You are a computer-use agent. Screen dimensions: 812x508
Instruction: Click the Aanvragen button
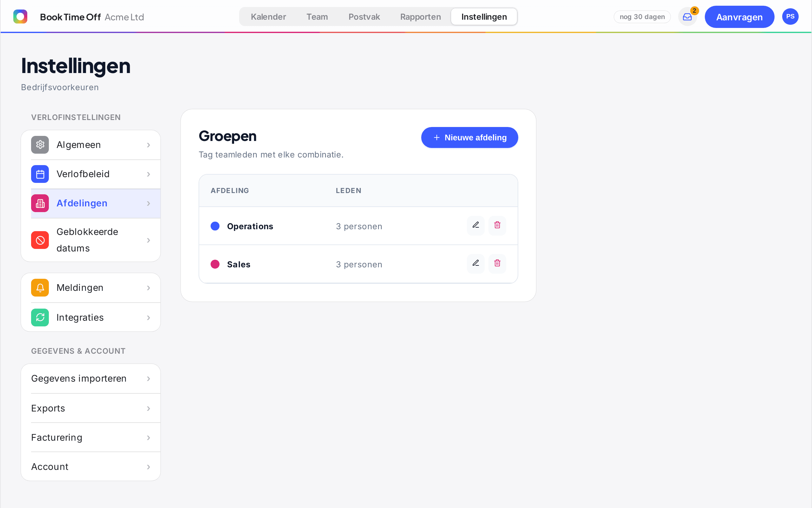(739, 17)
